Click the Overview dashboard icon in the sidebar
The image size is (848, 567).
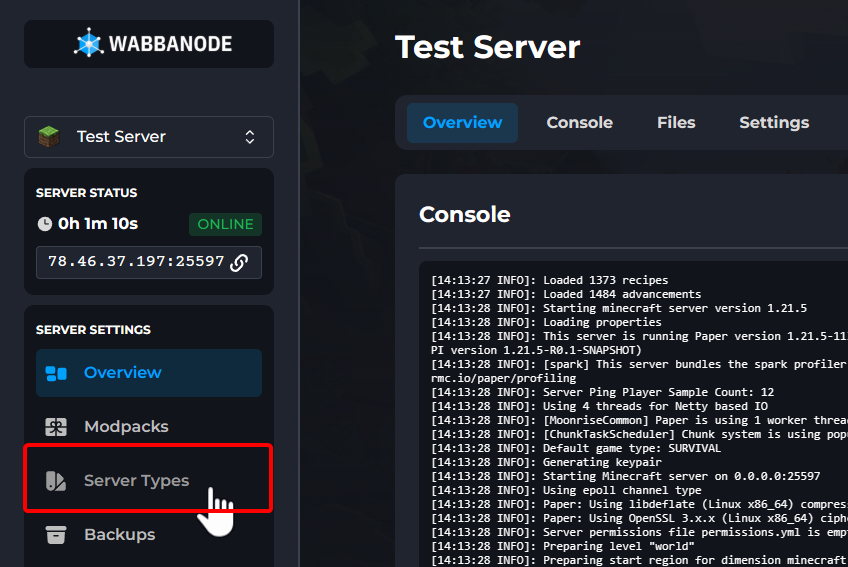tap(56, 373)
